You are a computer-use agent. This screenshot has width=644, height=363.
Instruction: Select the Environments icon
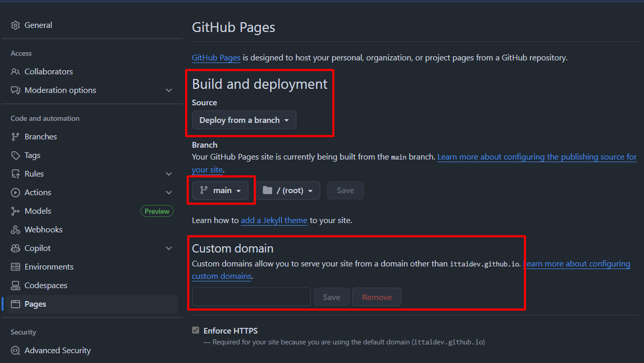(15, 266)
